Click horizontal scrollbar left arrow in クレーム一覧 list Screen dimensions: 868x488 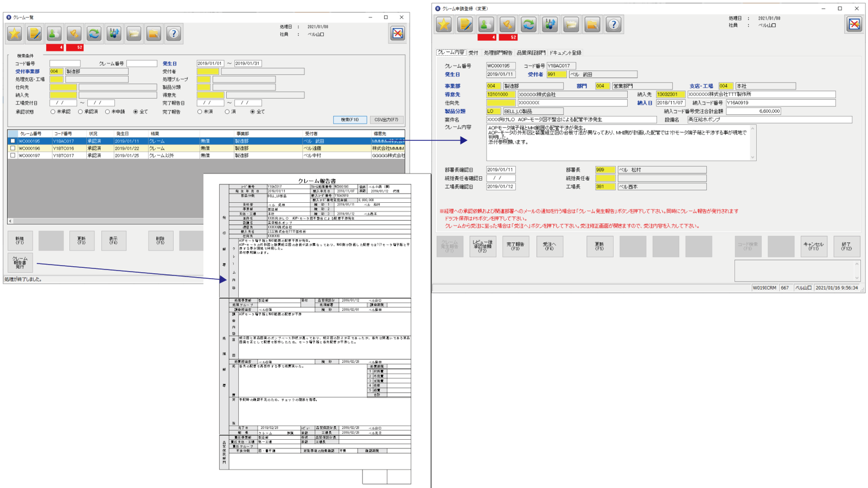10,221
